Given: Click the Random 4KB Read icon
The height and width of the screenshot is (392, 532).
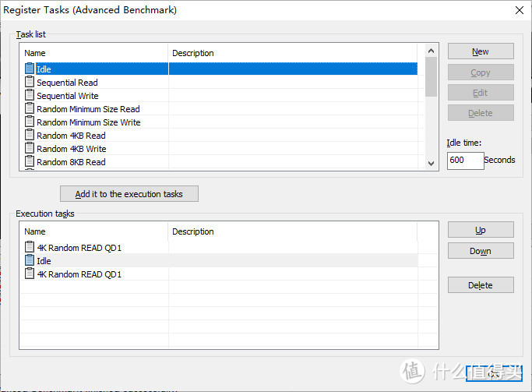Looking at the screenshot, I should click(x=30, y=136).
